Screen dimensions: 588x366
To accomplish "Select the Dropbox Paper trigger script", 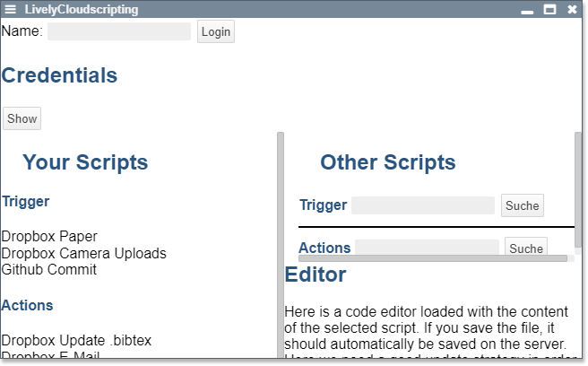I will pos(49,237).
